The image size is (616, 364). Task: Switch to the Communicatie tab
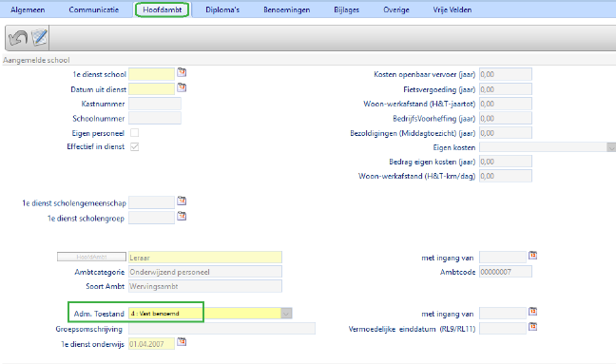coord(93,10)
